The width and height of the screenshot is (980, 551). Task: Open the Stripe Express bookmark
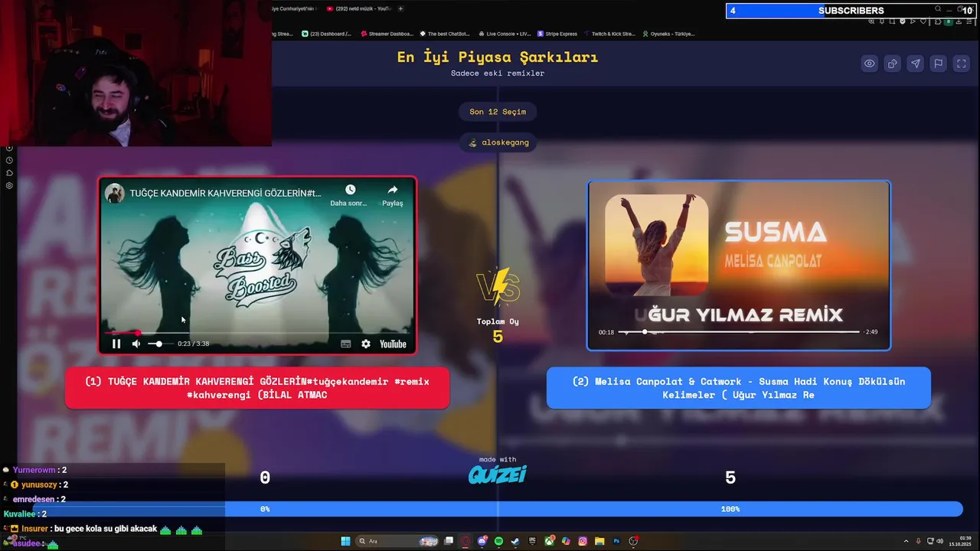click(558, 34)
